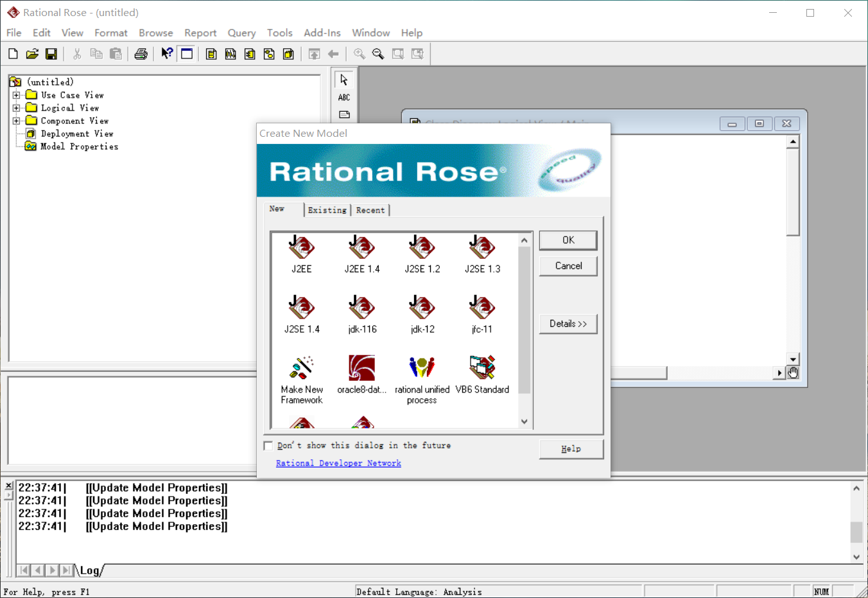Select Deployment View in the browser tree
This screenshot has width=868, height=598.
click(x=78, y=133)
